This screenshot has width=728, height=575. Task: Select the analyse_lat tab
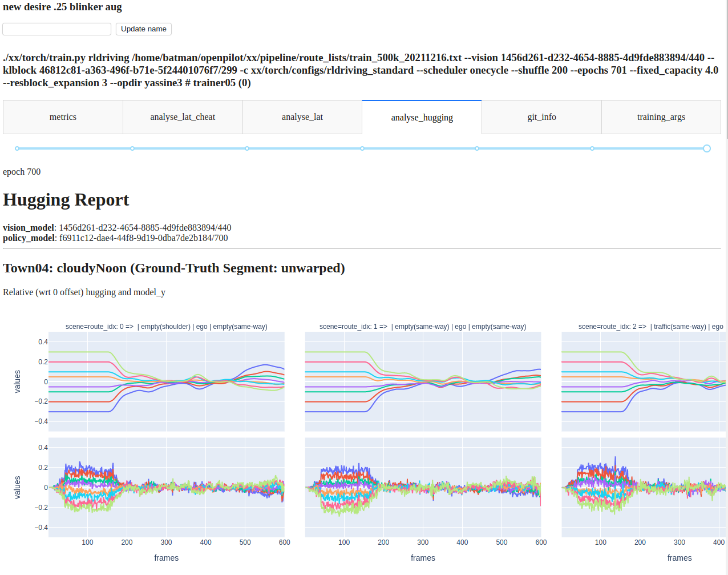pyautogui.click(x=302, y=117)
